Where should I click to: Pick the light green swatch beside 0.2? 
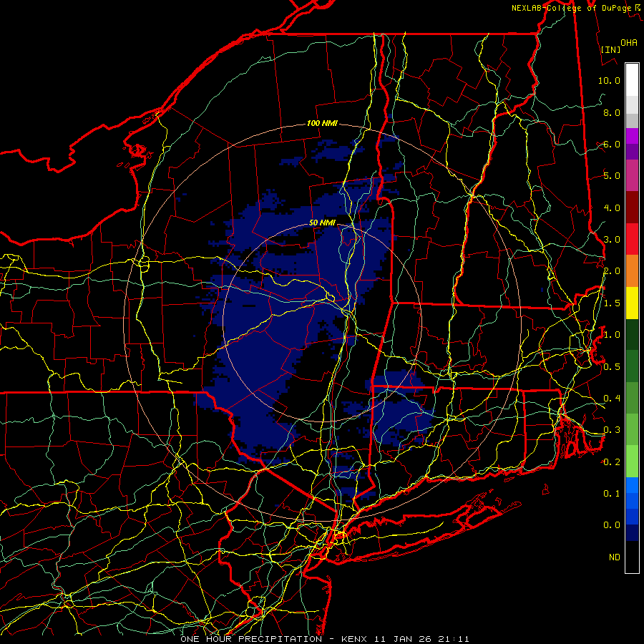(x=632, y=462)
